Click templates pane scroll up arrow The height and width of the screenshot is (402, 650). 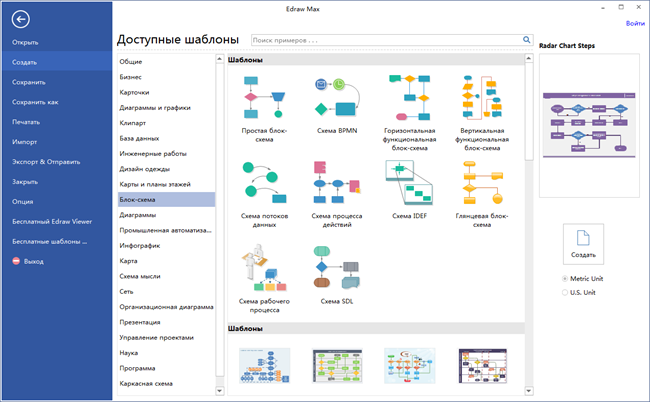point(529,58)
